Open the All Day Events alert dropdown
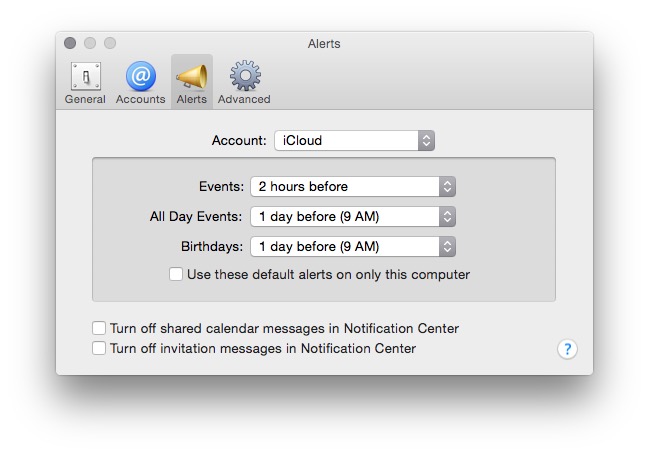This screenshot has width=649, height=455. pos(353,217)
